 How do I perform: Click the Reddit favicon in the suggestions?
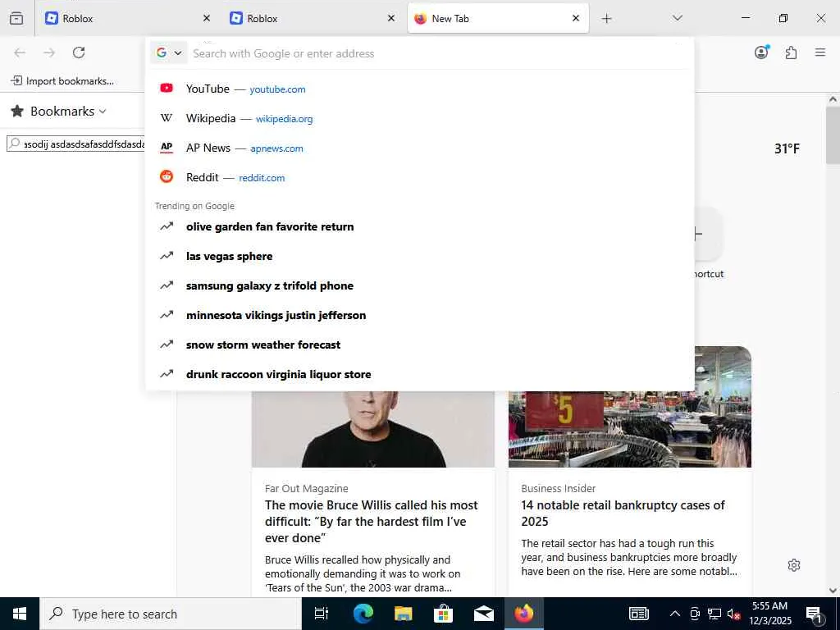[x=167, y=176]
